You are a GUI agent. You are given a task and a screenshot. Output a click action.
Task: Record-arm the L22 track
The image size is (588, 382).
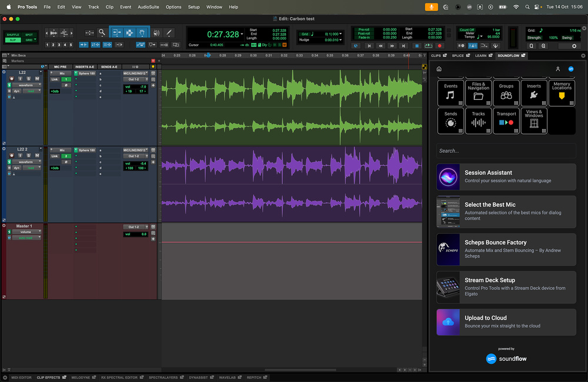tap(12, 79)
